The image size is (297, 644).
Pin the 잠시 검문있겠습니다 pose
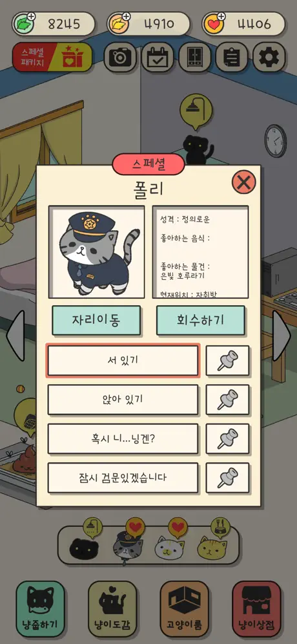227,478
